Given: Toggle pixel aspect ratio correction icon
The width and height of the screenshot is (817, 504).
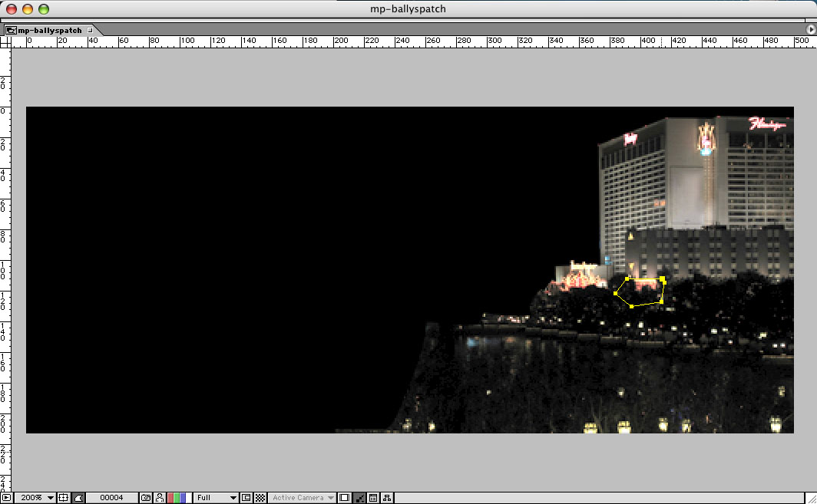Looking at the screenshot, I should click(359, 498).
